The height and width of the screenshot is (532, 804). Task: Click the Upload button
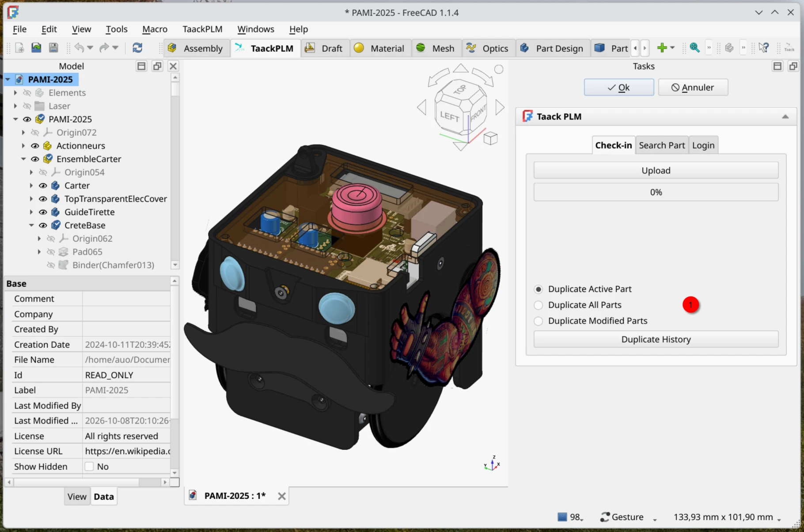pos(656,171)
